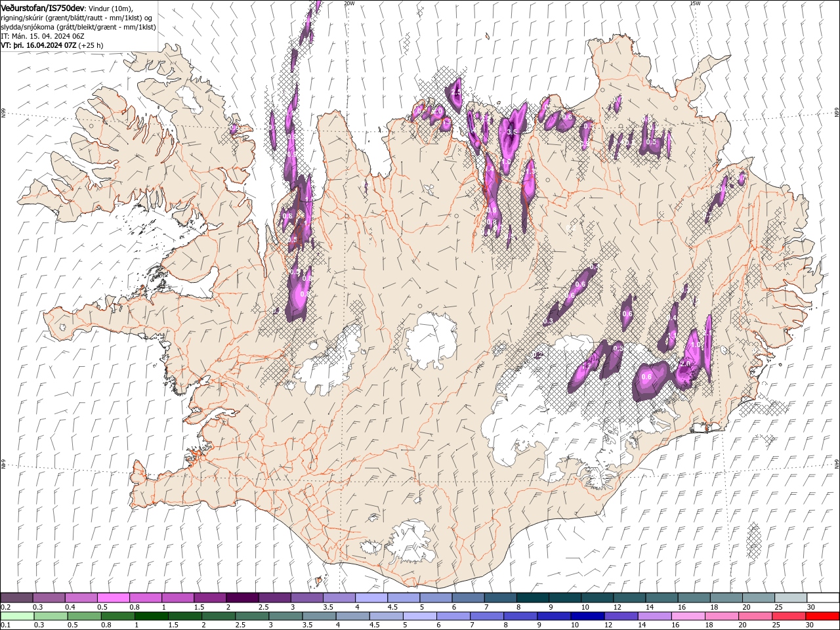The width and height of the screenshot is (840, 630).
Task: Click the 'slydda/snjókoma' legend description line
Action: pos(78,27)
